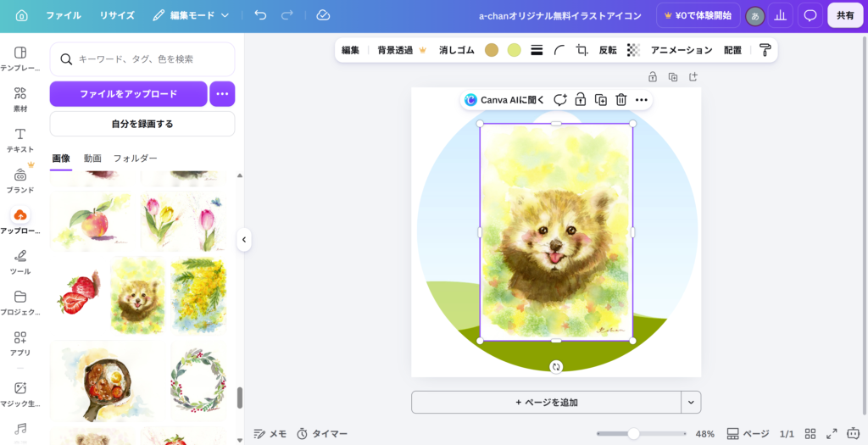Select the wreath illustration thumbnail
Screen dimensions: 868x445
point(198,381)
